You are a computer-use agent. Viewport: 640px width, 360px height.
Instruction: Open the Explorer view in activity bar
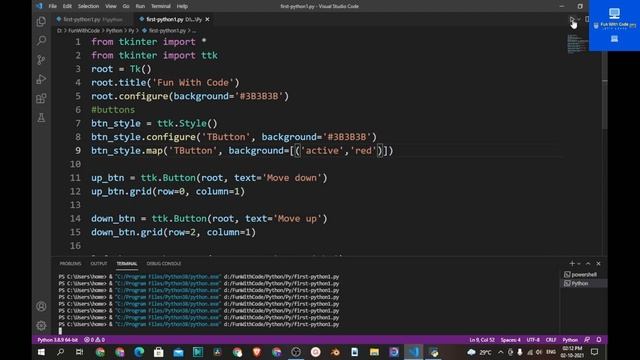pos(41,21)
